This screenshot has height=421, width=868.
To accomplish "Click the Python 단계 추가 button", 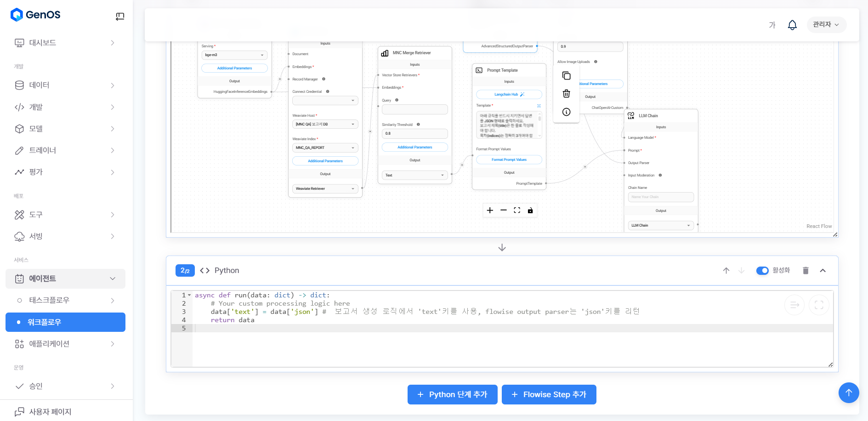I will [x=452, y=395].
